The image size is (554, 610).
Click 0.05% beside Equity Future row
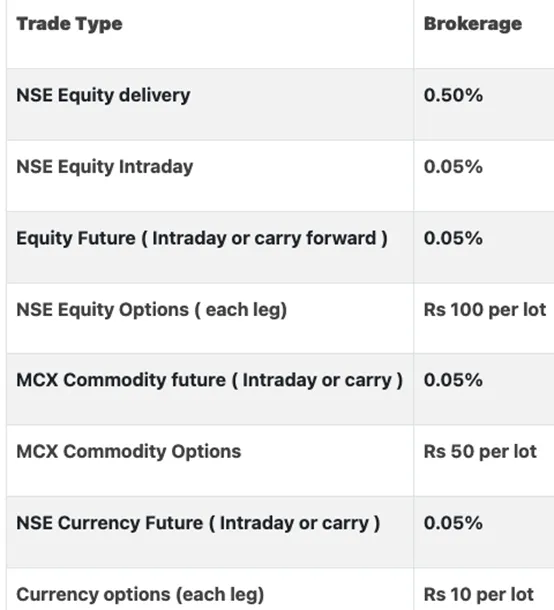453,238
